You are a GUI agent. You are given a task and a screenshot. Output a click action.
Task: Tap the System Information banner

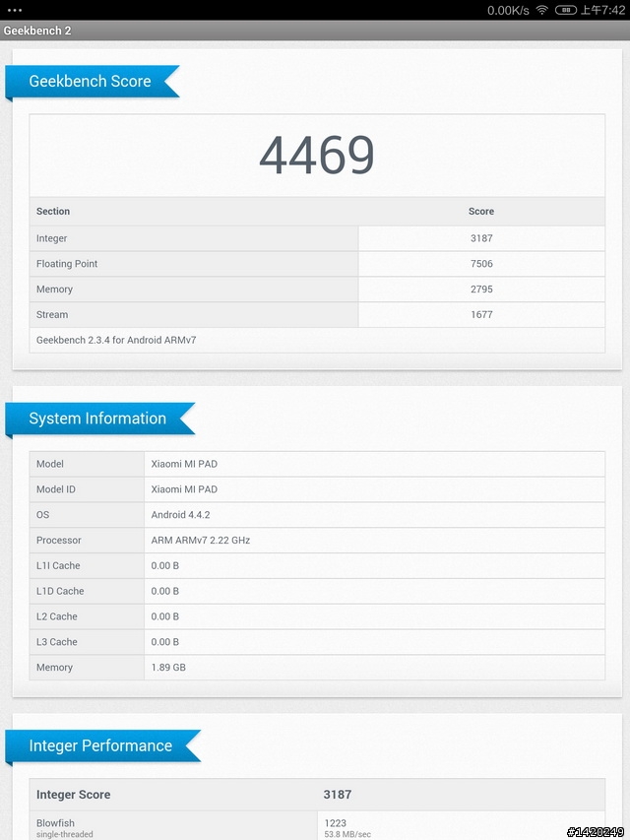[100, 419]
